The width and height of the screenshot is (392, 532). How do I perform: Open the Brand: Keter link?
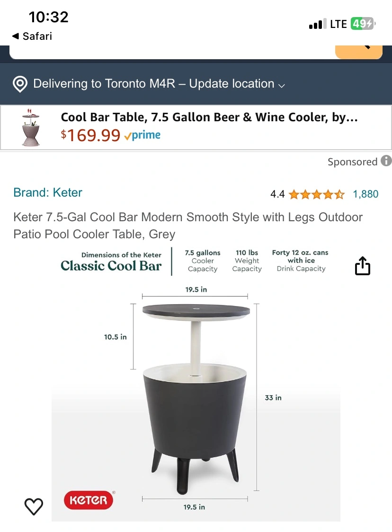tap(48, 192)
